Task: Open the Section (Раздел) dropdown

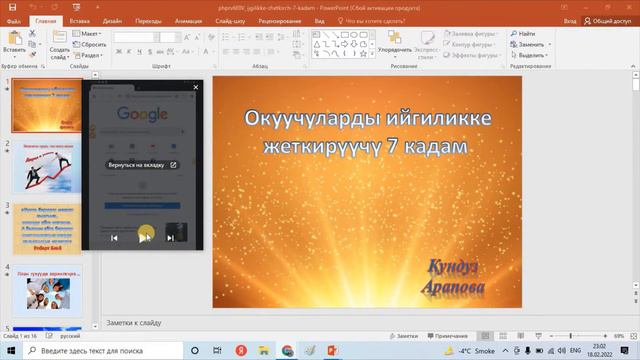Action: click(88, 55)
